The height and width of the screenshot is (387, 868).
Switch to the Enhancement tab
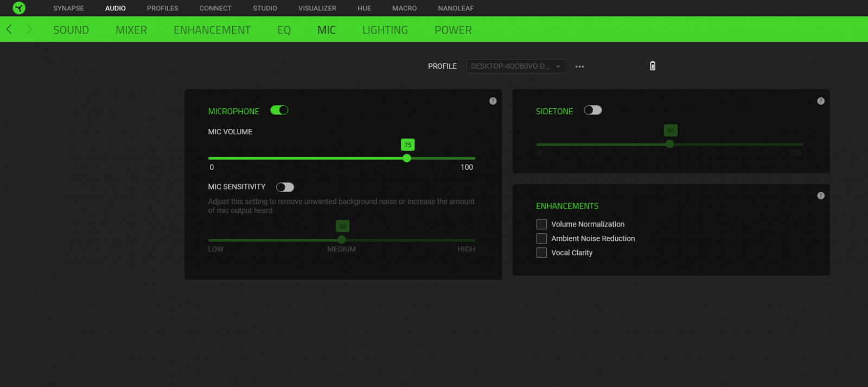tap(212, 30)
